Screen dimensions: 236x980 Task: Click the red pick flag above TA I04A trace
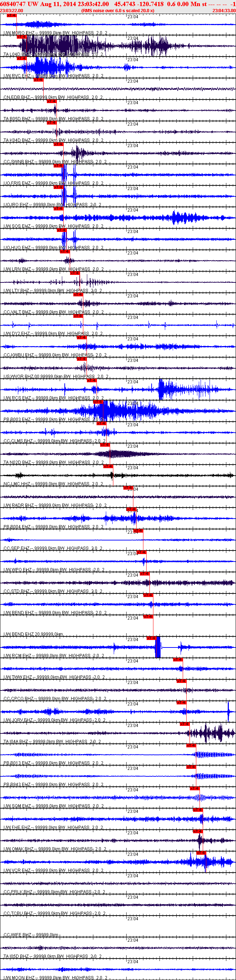(185, 724)
